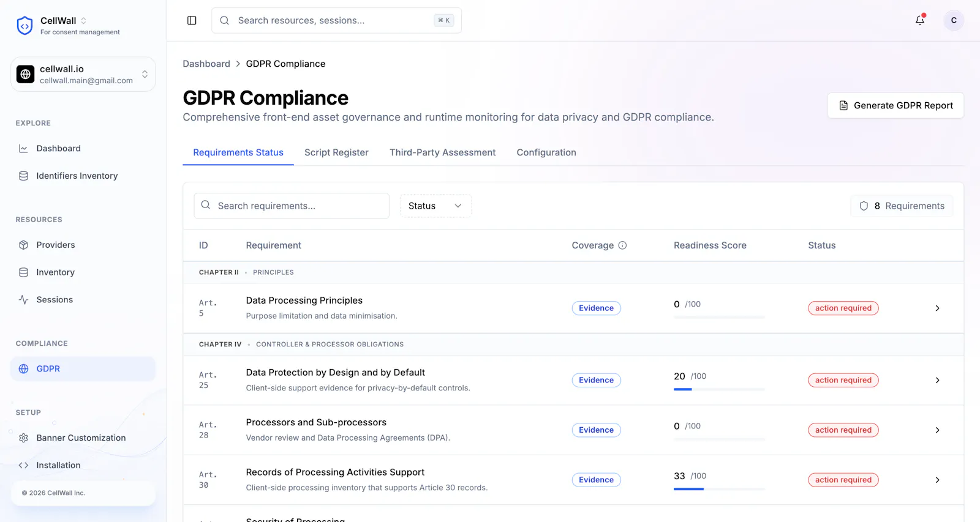Viewport: 980px width, 522px height.
Task: Click user avatar C
Action: [x=954, y=20]
